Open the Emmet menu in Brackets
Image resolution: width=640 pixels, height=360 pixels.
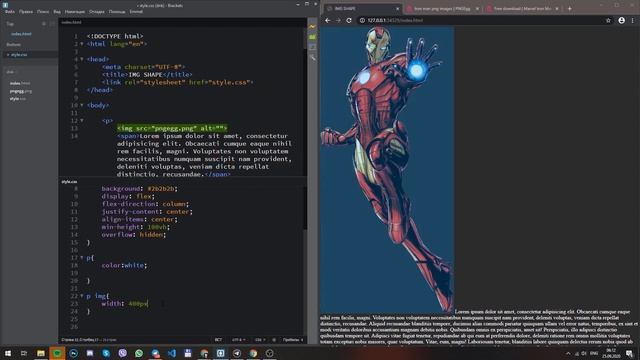[136, 12]
